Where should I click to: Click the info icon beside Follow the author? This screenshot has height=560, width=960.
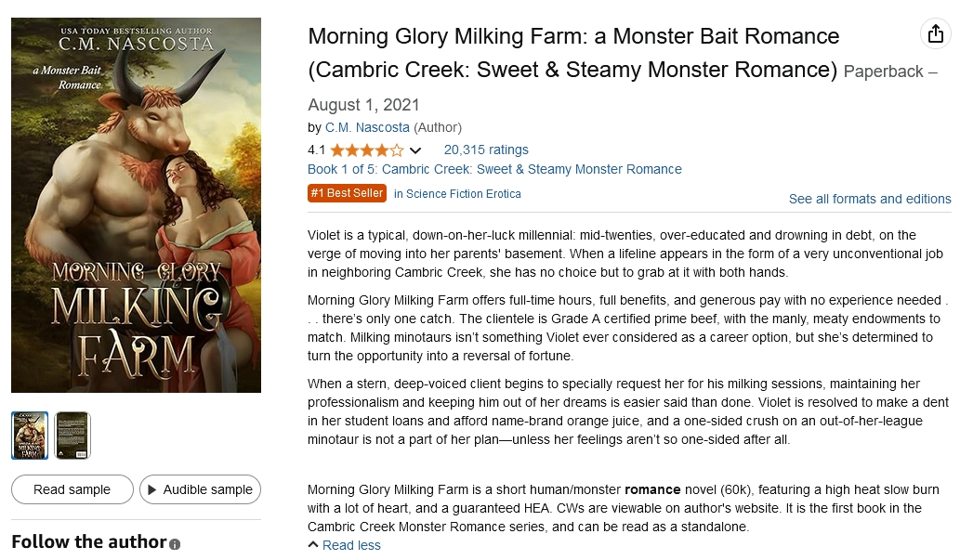[175, 544]
